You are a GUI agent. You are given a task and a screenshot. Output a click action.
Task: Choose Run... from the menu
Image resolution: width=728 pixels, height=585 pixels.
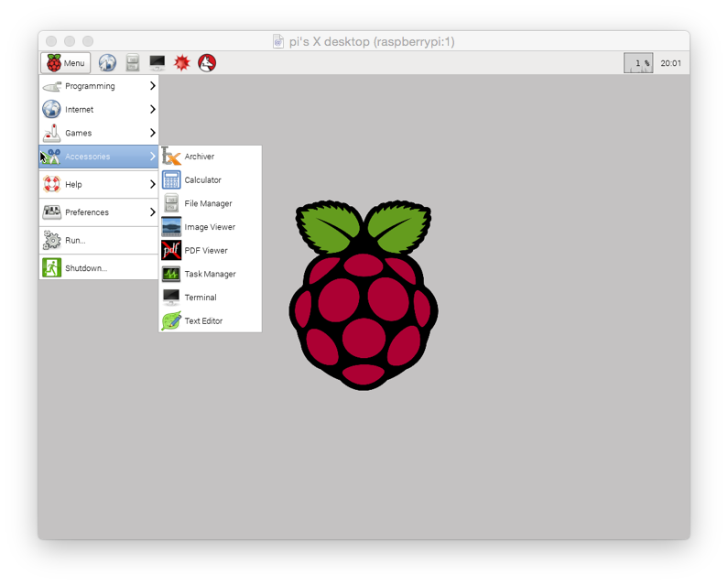point(99,240)
